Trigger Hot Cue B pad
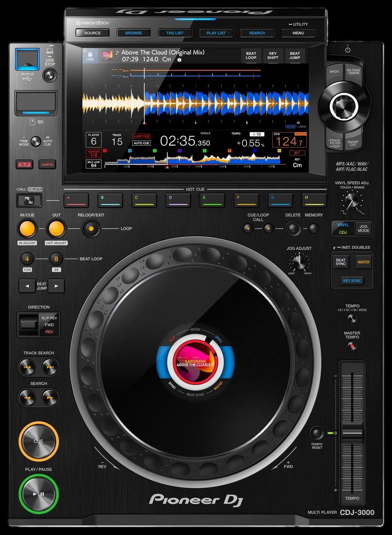Screen dimensions: 392x535 tap(110, 200)
